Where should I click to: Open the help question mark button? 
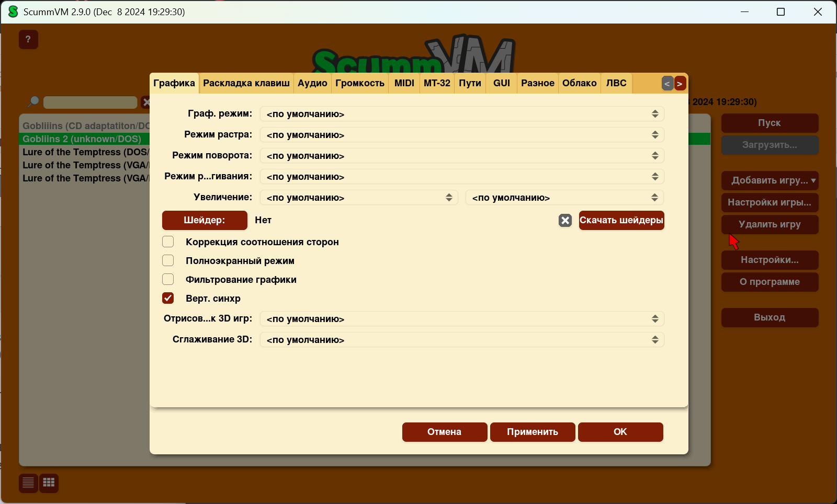coord(28,39)
